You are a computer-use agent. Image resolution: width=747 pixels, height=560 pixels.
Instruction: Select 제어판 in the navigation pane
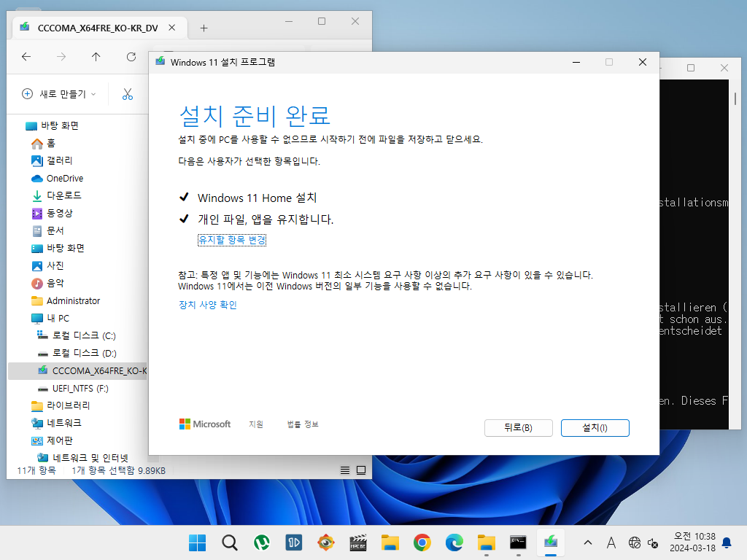(x=52, y=440)
